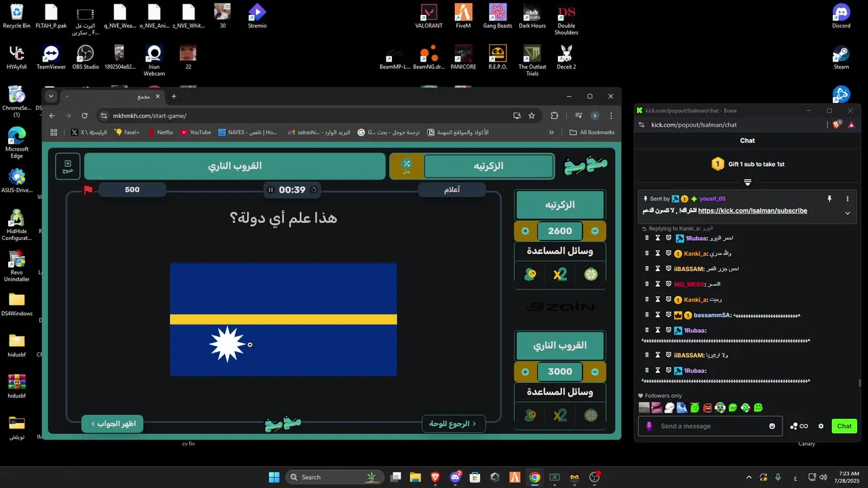Click the Nauru flag image
This screenshot has height=488, width=868.
(x=283, y=319)
